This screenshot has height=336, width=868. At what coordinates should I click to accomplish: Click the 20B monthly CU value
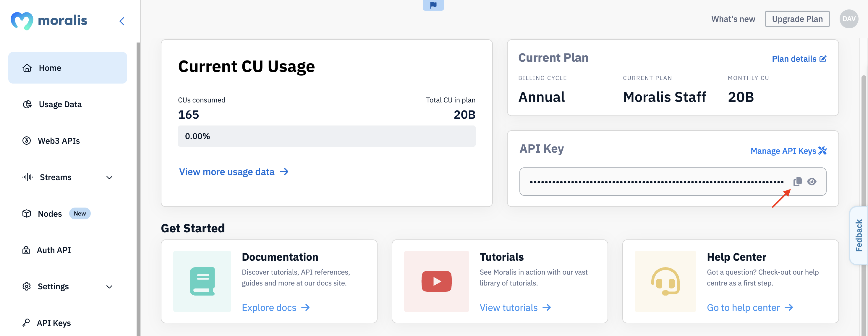click(x=741, y=97)
